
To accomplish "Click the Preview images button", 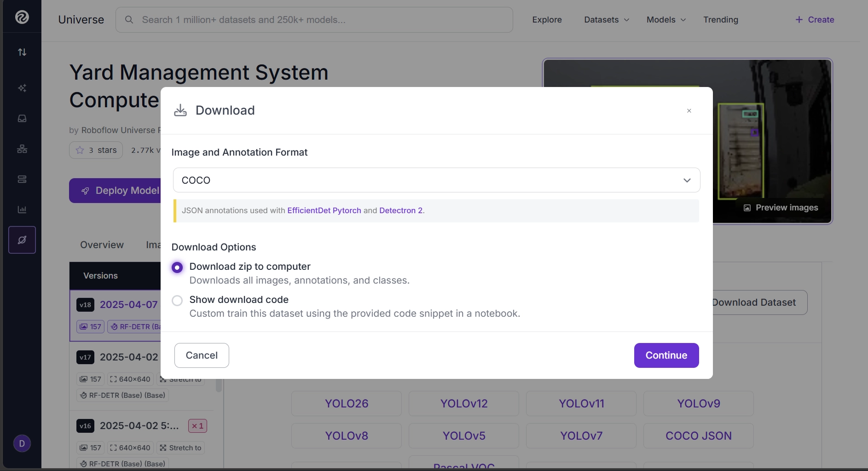I will click(x=781, y=208).
